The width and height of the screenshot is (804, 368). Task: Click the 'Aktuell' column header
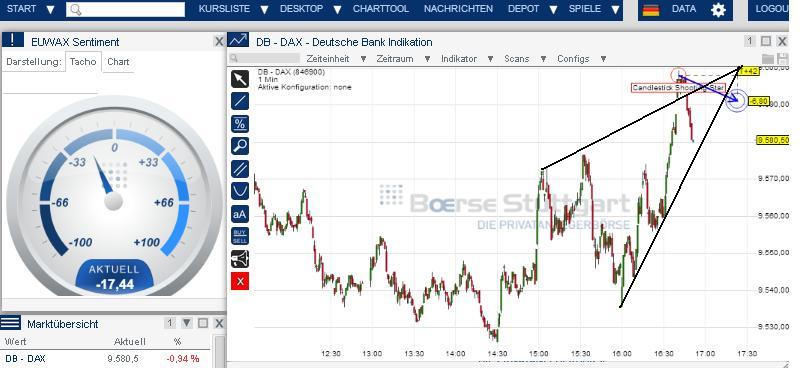click(x=129, y=341)
